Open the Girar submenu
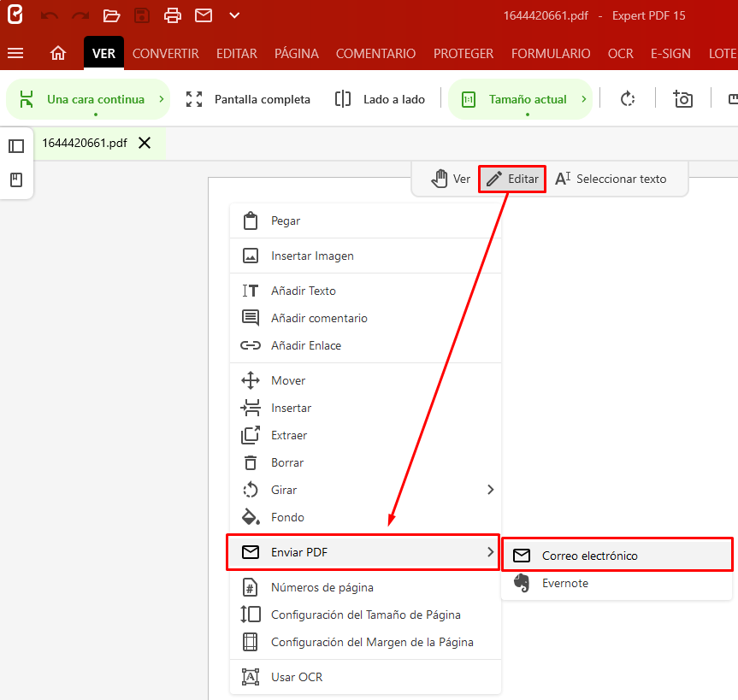 click(x=365, y=490)
